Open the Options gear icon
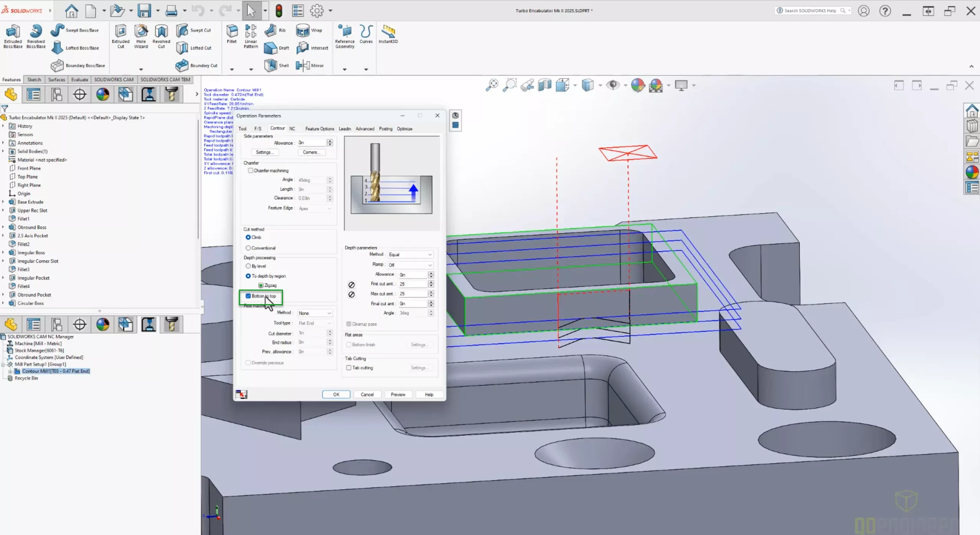The width and height of the screenshot is (980, 535). tap(317, 11)
